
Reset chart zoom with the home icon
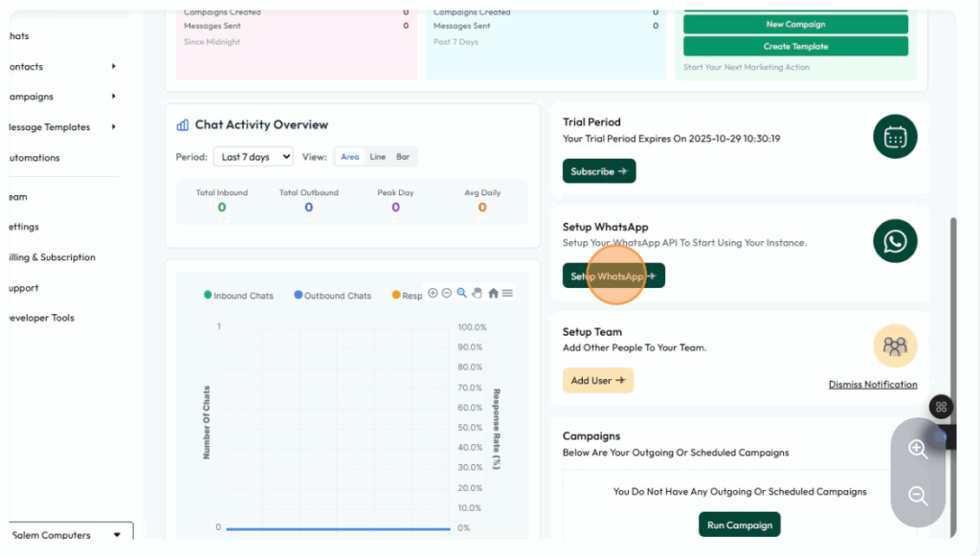pos(493,293)
